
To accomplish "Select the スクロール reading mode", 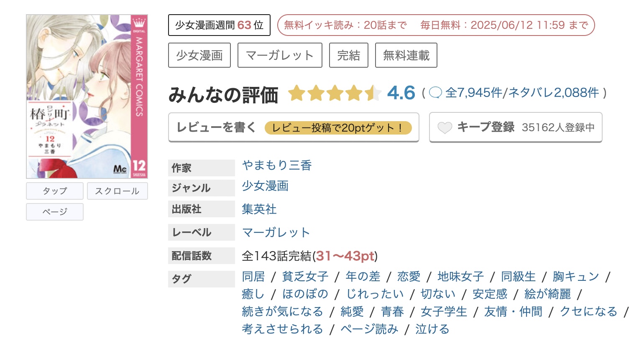I will tap(118, 191).
